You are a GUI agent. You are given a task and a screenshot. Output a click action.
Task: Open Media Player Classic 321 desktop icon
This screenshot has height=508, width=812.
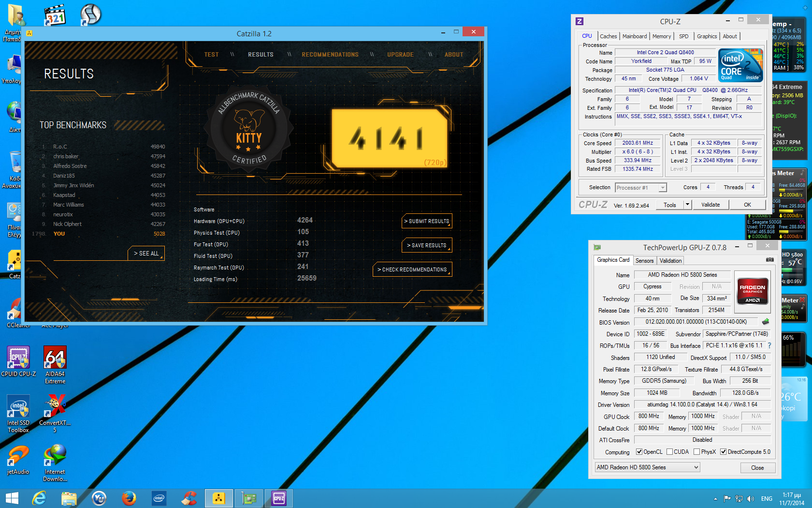pyautogui.click(x=55, y=15)
